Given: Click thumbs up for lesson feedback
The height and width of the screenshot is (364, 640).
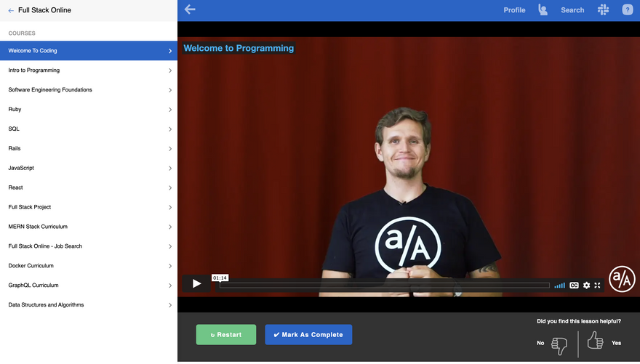Looking at the screenshot, I should pyautogui.click(x=595, y=341).
